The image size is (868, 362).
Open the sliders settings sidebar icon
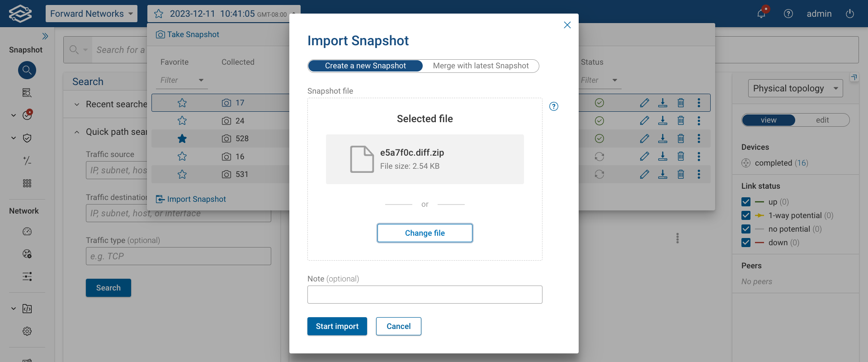click(27, 276)
